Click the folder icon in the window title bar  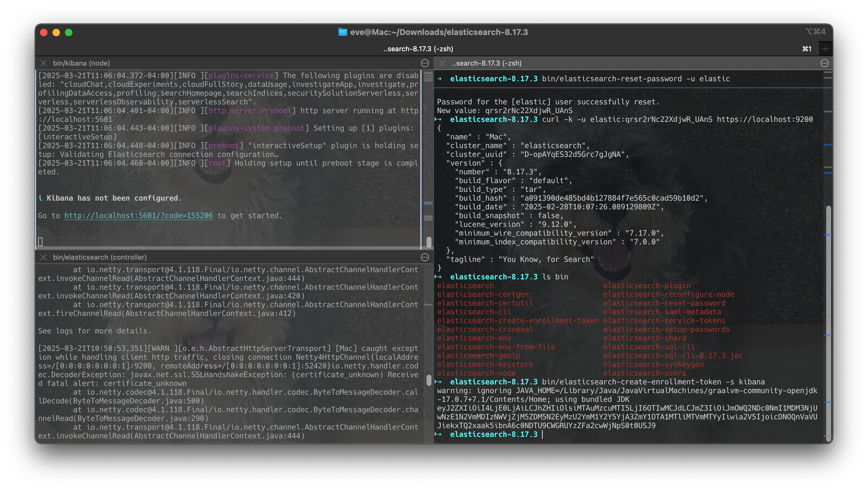[343, 32]
